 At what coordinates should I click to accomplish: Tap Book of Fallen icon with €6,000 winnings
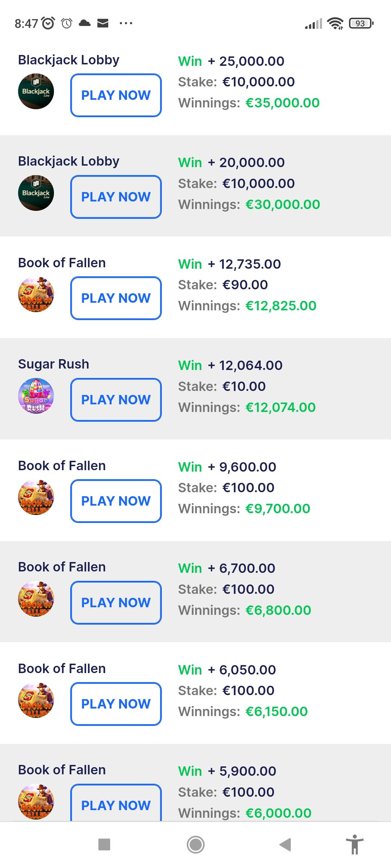[x=36, y=801]
